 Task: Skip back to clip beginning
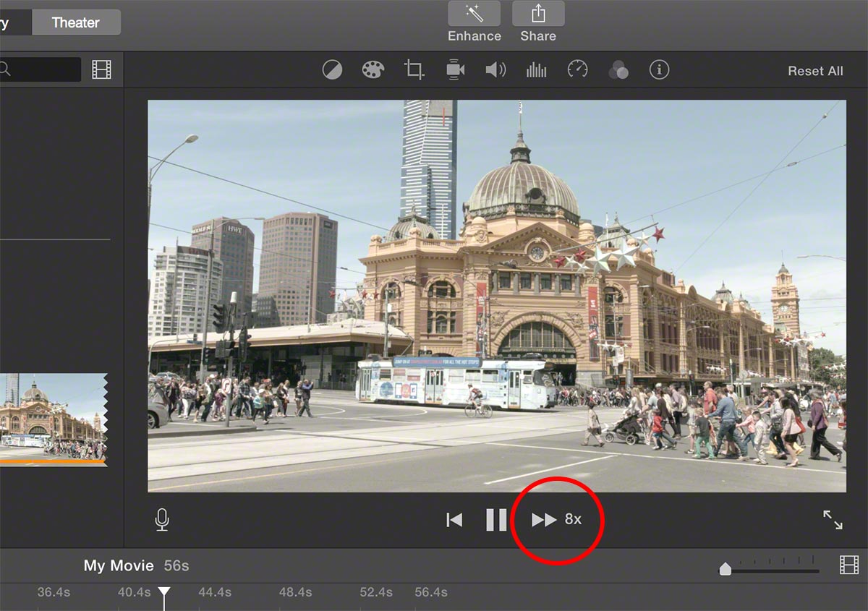pyautogui.click(x=454, y=520)
